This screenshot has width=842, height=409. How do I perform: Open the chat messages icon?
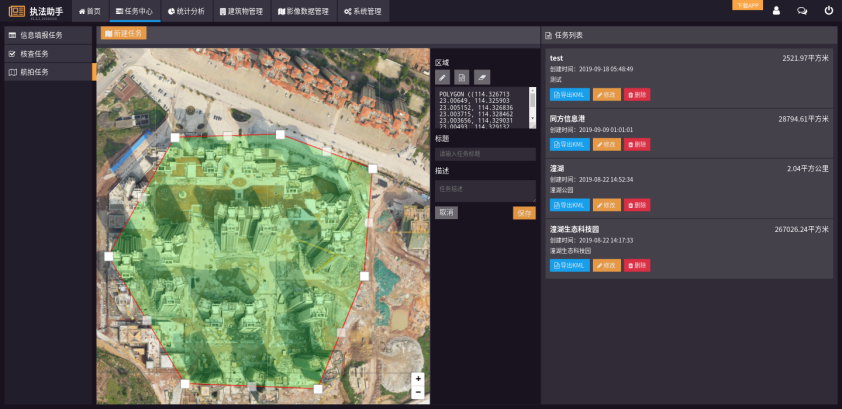[x=802, y=11]
